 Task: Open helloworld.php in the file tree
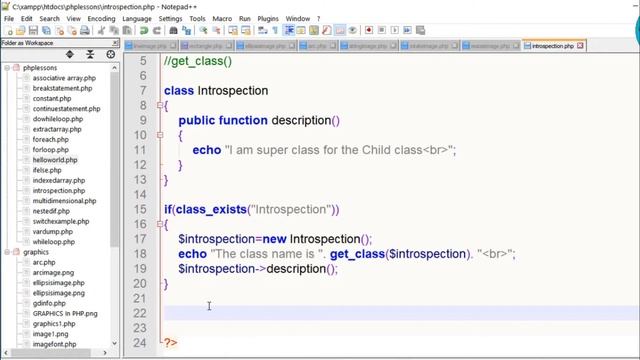[x=55, y=160]
